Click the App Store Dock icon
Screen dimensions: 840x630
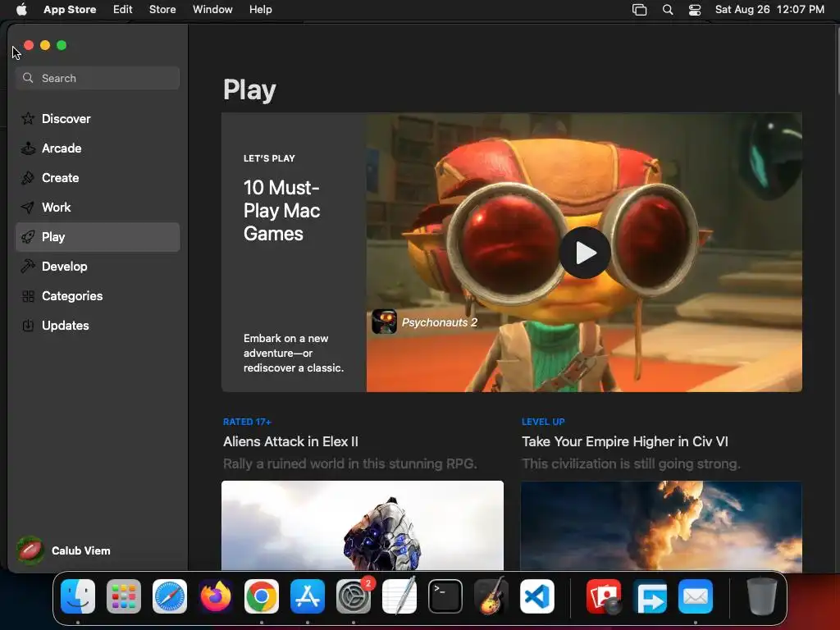308,596
